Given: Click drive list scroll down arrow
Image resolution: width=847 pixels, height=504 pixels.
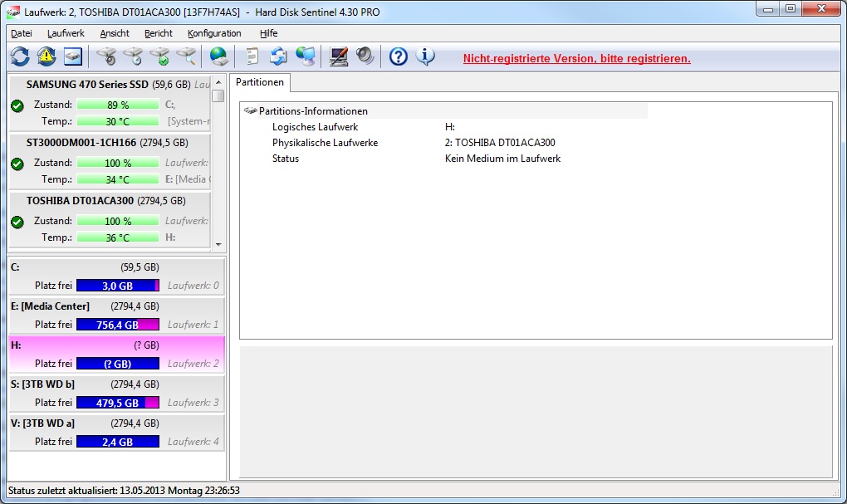Looking at the screenshot, I should pyautogui.click(x=218, y=244).
